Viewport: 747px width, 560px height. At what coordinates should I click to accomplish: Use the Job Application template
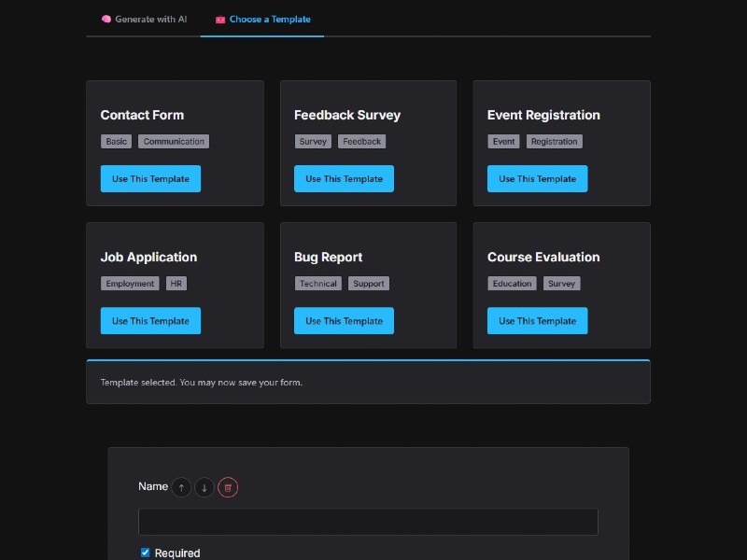(150, 320)
